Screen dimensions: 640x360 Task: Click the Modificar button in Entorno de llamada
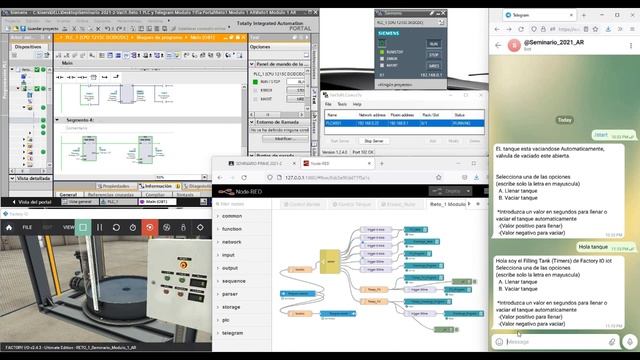[x=285, y=139]
